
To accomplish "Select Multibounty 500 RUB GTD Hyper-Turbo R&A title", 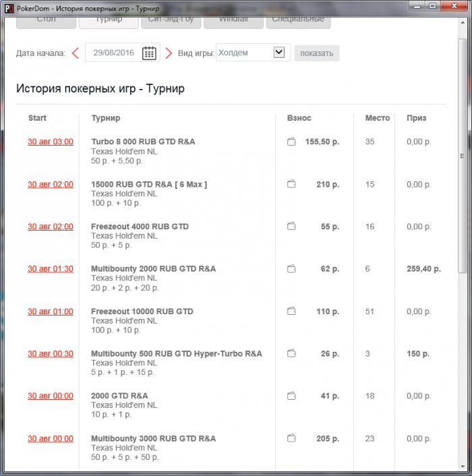I will (177, 354).
